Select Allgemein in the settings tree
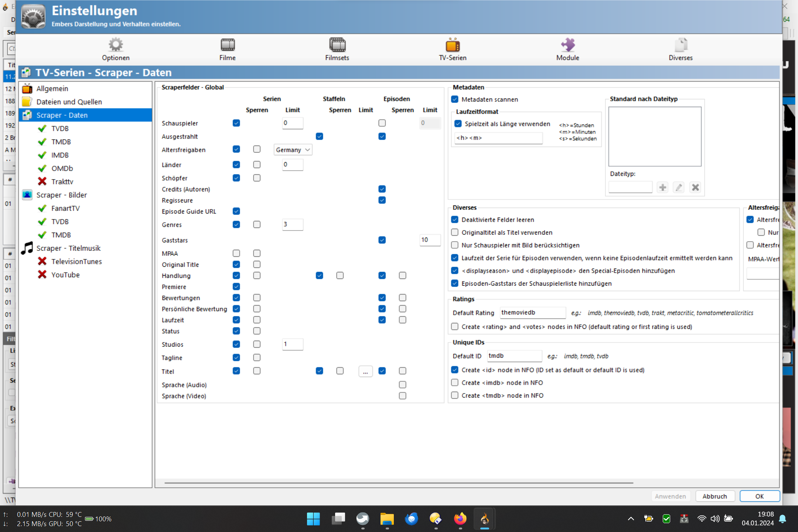Image resolution: width=798 pixels, height=532 pixels. (x=52, y=89)
